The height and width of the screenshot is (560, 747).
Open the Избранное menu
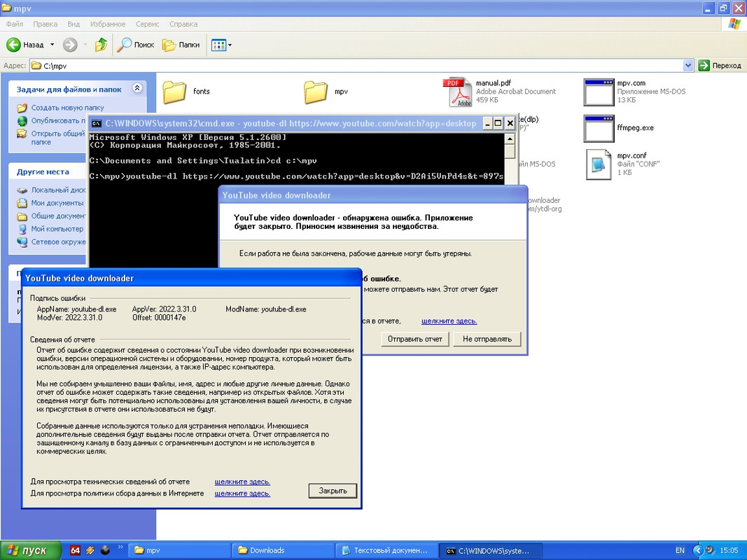[x=108, y=24]
